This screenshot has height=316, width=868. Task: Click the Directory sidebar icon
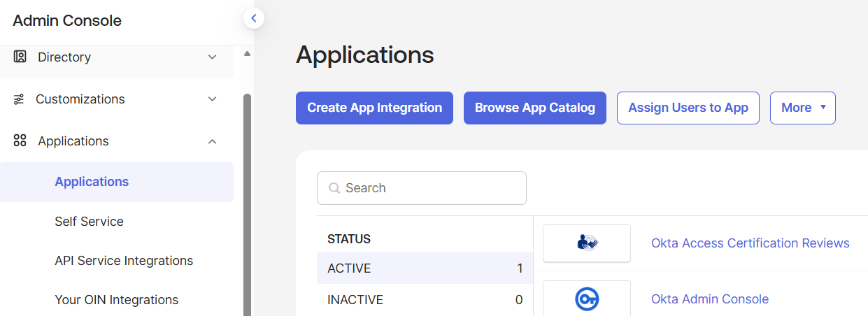(x=20, y=57)
